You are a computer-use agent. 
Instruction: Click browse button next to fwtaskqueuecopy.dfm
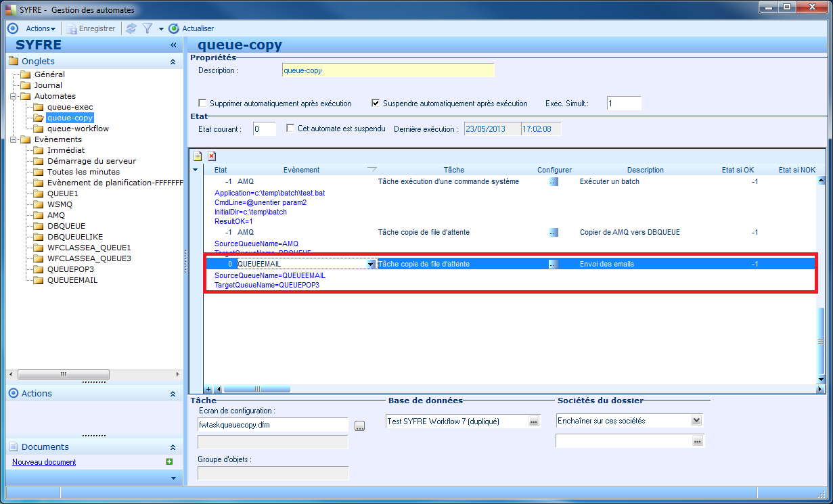[x=359, y=426]
